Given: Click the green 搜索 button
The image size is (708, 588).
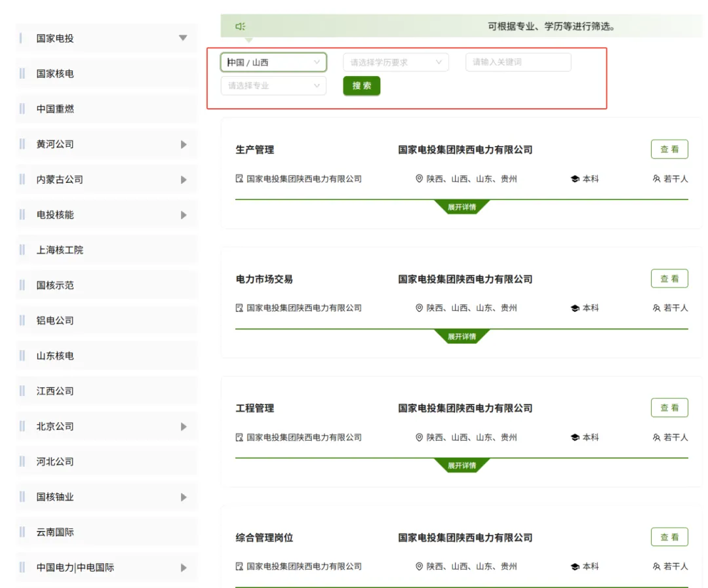Looking at the screenshot, I should [x=362, y=86].
